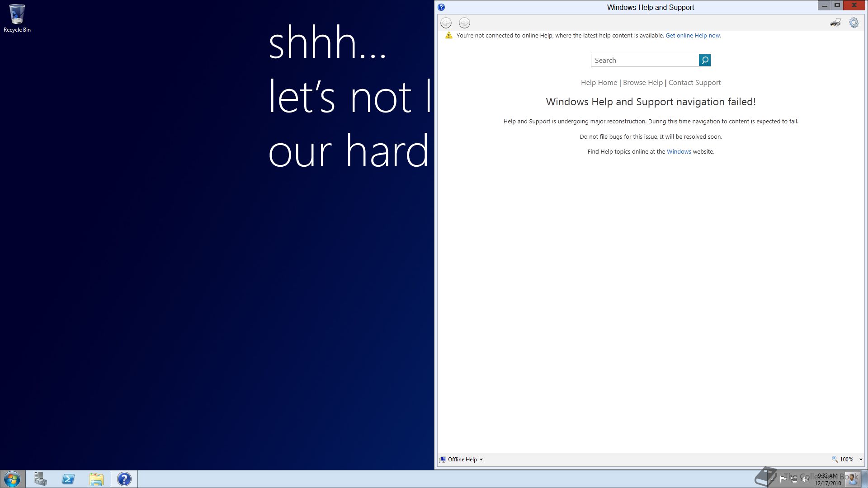Follow the 'Get online Help now' link
The width and height of the screenshot is (868, 488).
coord(693,35)
